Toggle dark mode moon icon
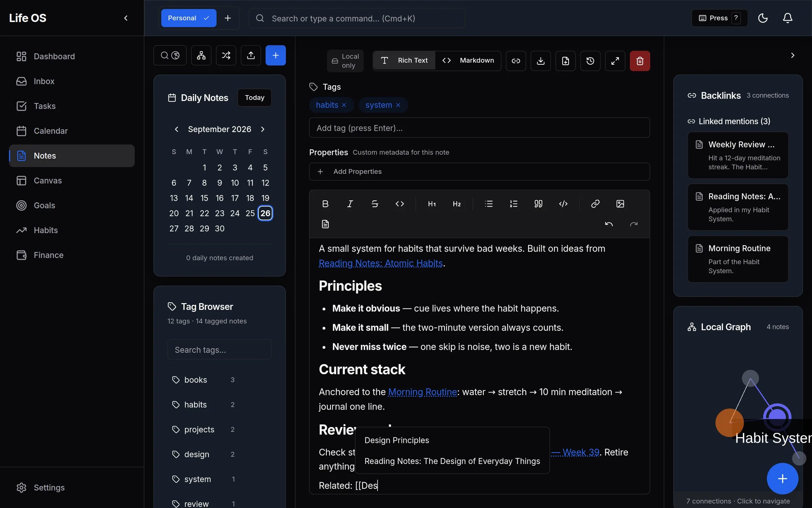The width and height of the screenshot is (812, 508). point(763,18)
